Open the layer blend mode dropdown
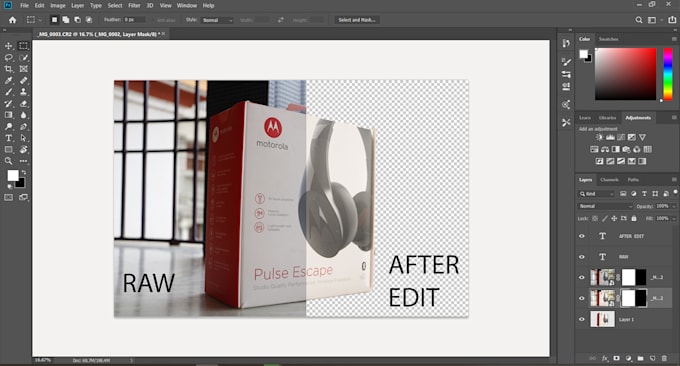Image resolution: width=680 pixels, height=366 pixels. (605, 206)
